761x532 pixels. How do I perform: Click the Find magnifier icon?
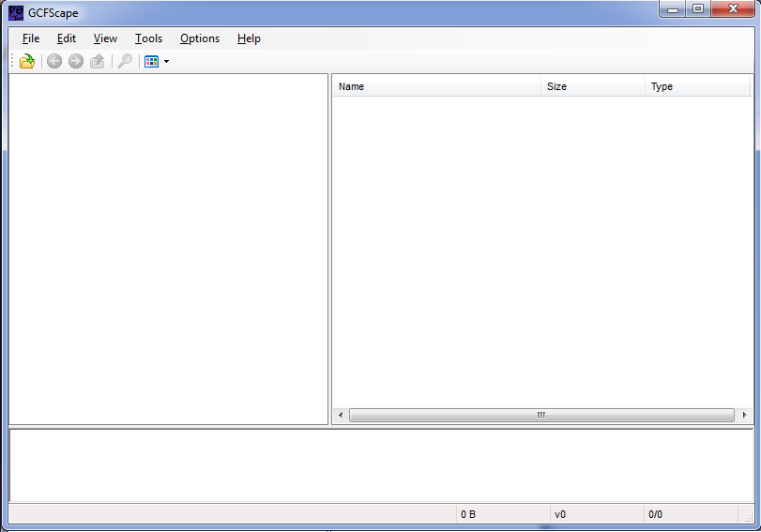(x=125, y=61)
